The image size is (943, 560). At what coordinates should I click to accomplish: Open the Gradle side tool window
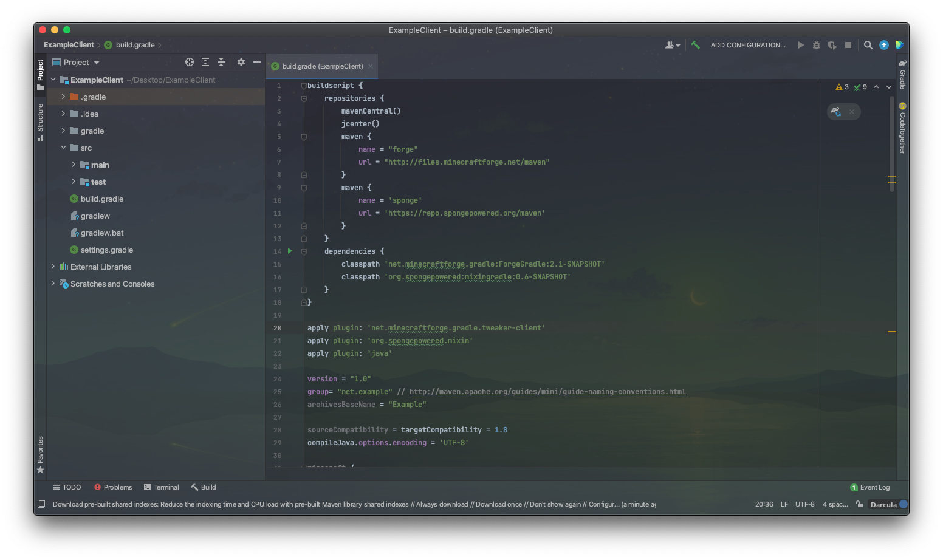coord(902,74)
